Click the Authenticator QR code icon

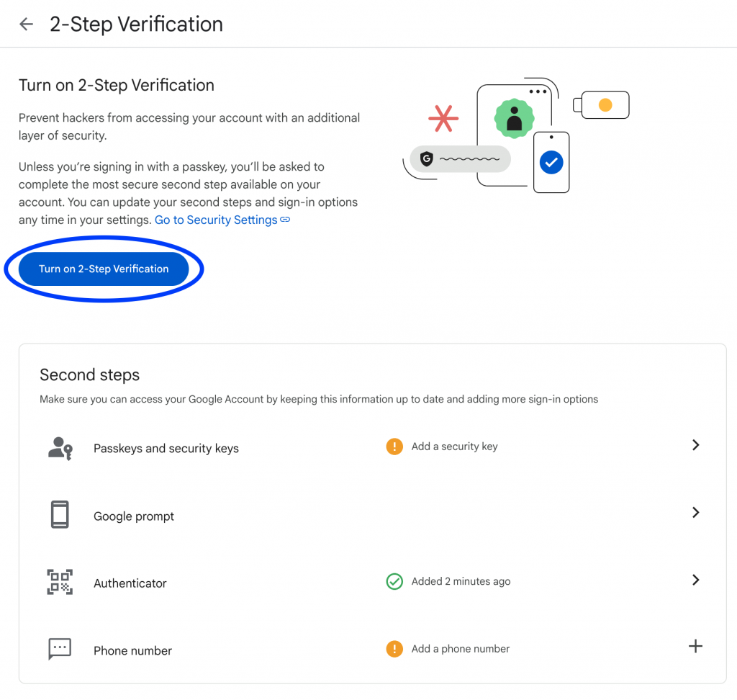60,582
